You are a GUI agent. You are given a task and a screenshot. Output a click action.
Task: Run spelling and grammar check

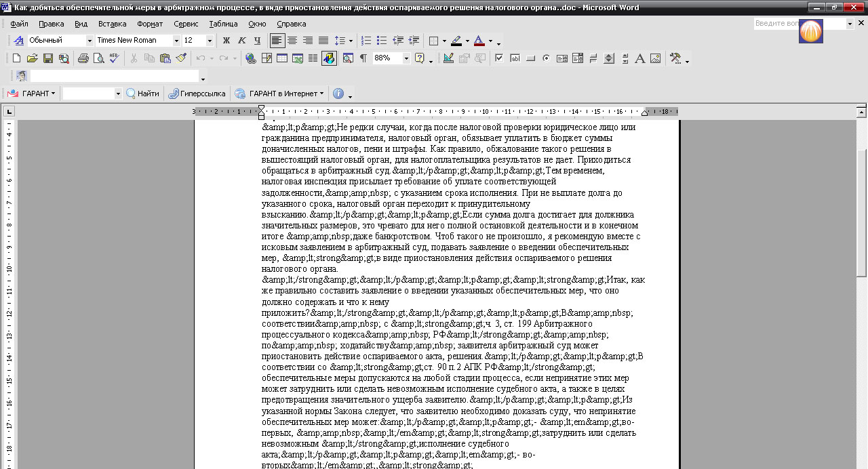pos(114,58)
